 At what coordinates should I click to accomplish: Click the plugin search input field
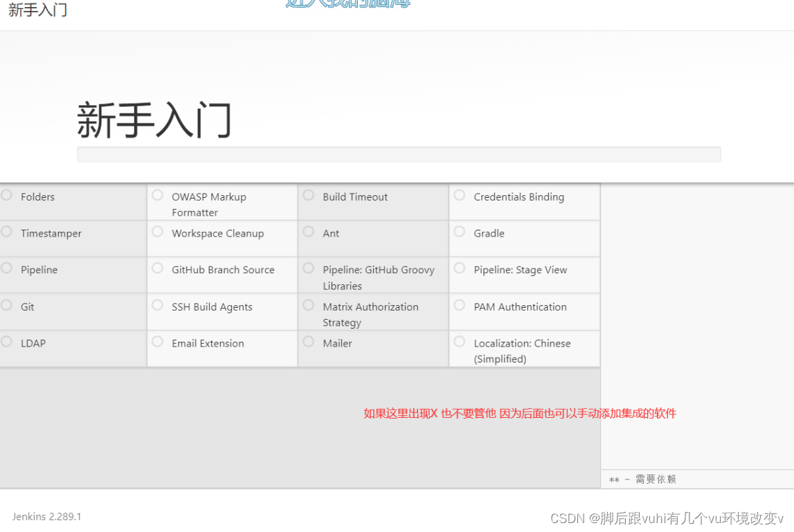(399, 154)
